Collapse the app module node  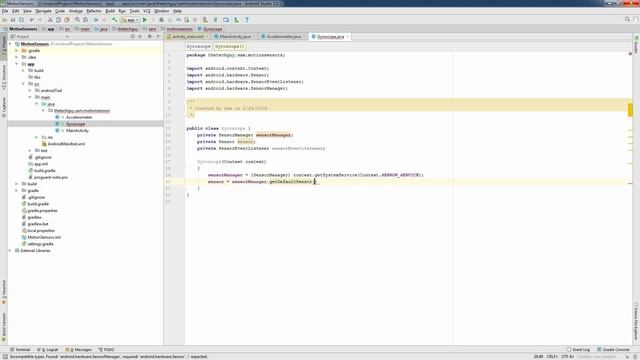pyautogui.click(x=17, y=64)
